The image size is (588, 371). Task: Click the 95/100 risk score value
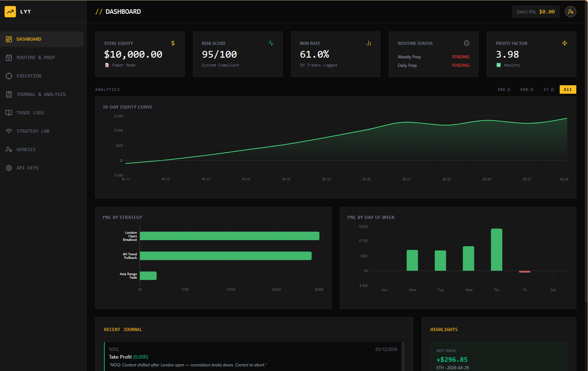(x=219, y=54)
